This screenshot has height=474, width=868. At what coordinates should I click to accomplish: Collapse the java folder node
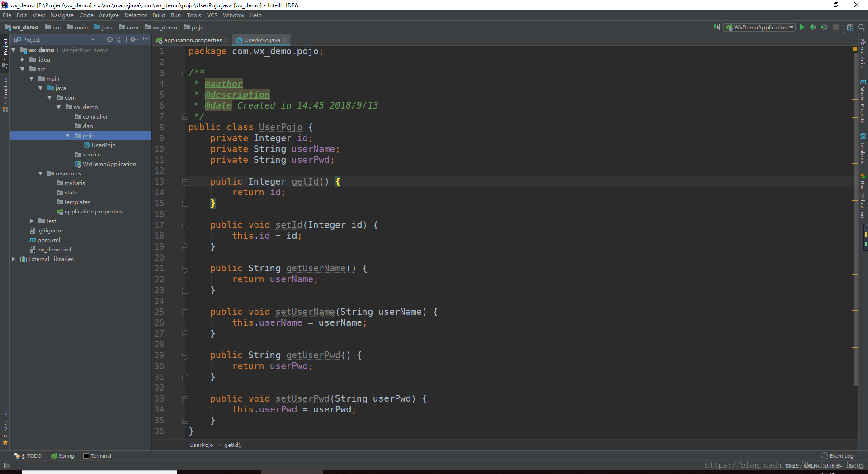(41, 88)
